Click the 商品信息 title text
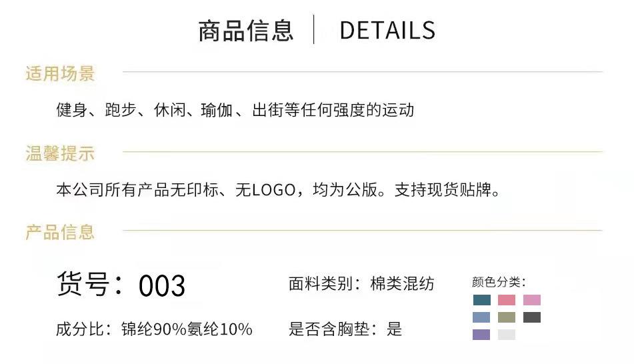The width and height of the screenshot is (634, 364). [x=246, y=31]
